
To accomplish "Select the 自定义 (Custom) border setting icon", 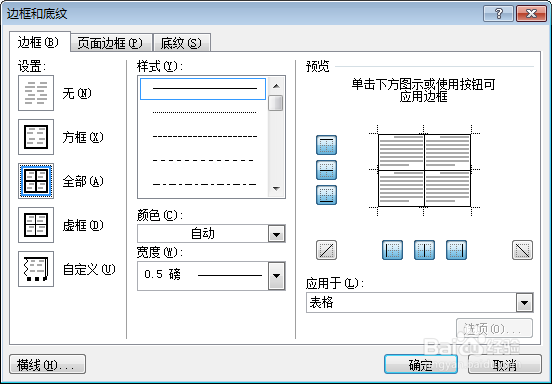I will [x=36, y=269].
